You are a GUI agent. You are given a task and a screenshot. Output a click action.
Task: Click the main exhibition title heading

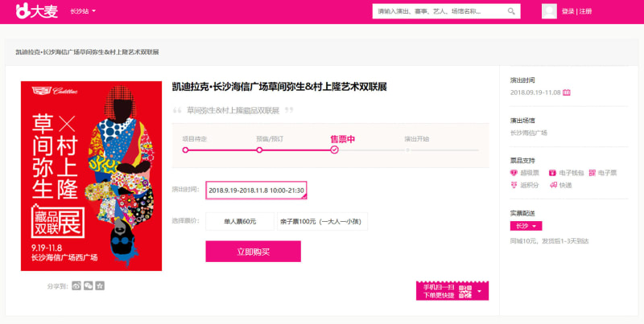coord(279,87)
